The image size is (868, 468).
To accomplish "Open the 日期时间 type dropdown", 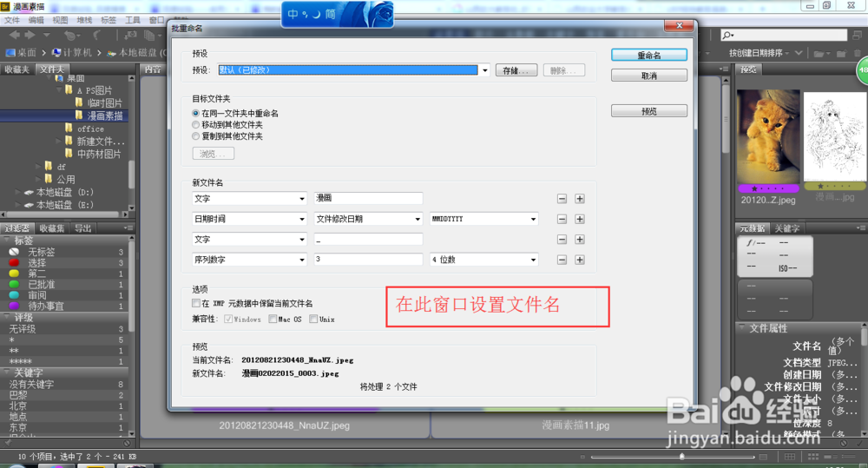I will pyautogui.click(x=250, y=220).
